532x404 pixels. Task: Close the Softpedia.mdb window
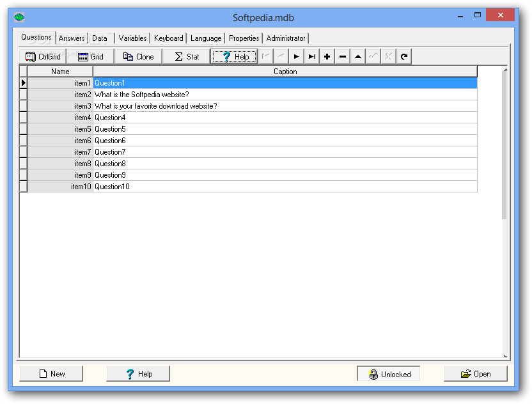pos(501,15)
